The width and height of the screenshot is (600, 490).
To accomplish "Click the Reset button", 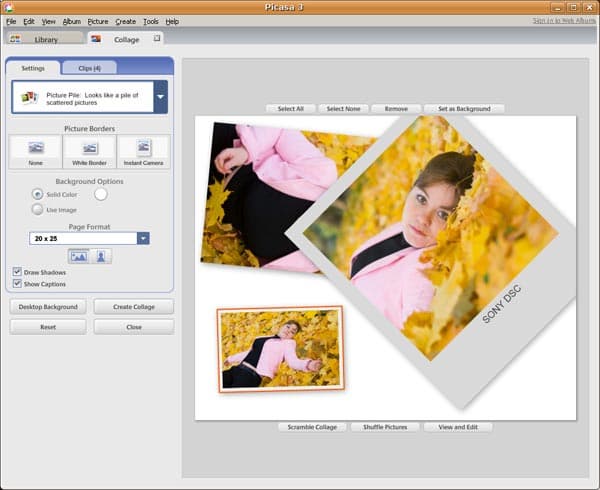I will (x=48, y=327).
